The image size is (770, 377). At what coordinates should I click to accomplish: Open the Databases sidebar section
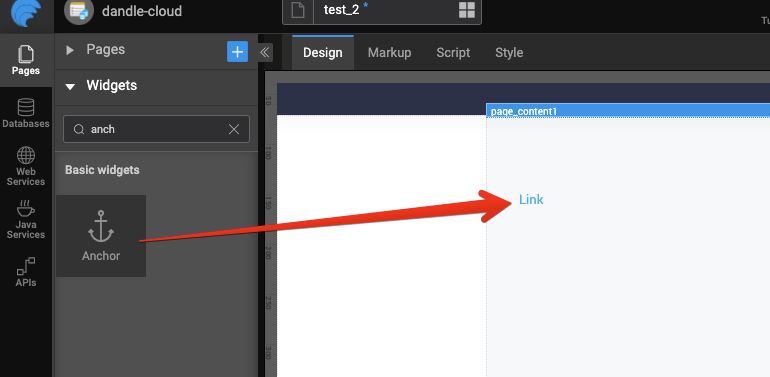(26, 113)
